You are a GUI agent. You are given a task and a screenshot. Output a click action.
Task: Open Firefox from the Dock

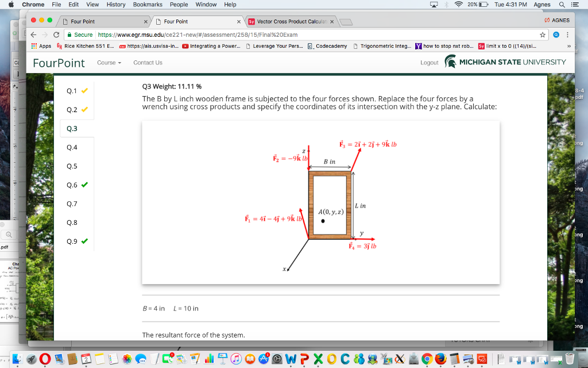point(440,359)
